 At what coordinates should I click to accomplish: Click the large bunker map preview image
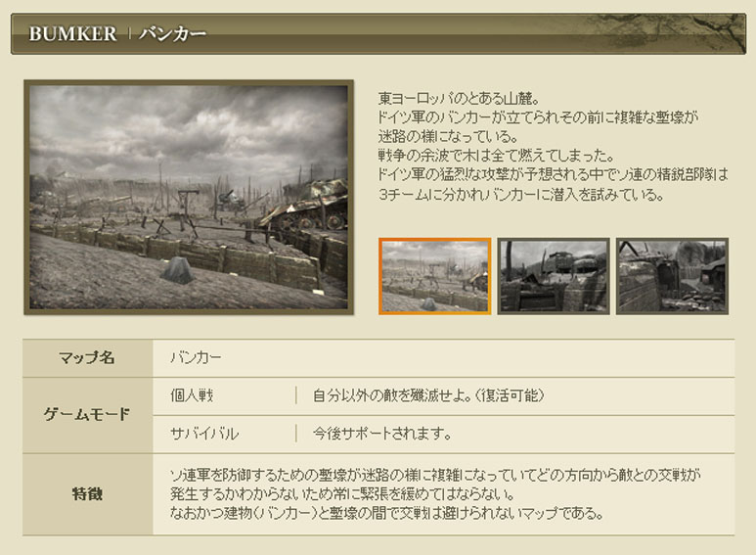point(189,198)
